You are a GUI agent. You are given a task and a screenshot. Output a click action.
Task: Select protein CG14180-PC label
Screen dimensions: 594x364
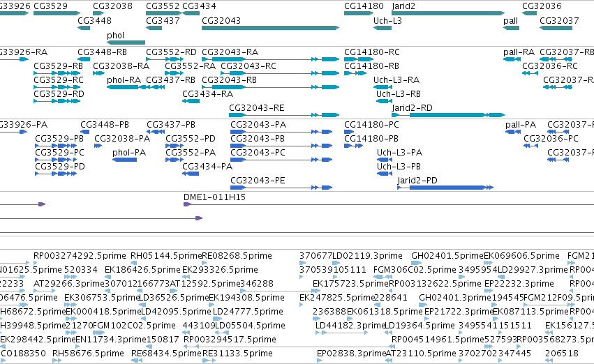(x=371, y=125)
